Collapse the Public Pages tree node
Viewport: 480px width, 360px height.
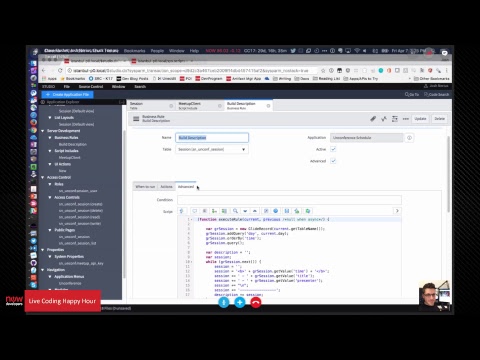tap(50, 230)
